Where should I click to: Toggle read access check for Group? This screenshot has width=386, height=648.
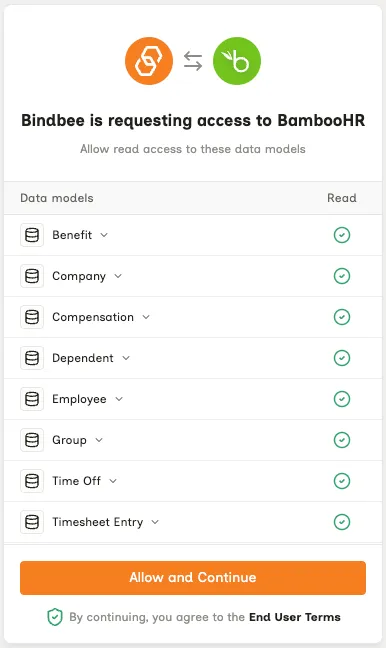pyautogui.click(x=342, y=440)
